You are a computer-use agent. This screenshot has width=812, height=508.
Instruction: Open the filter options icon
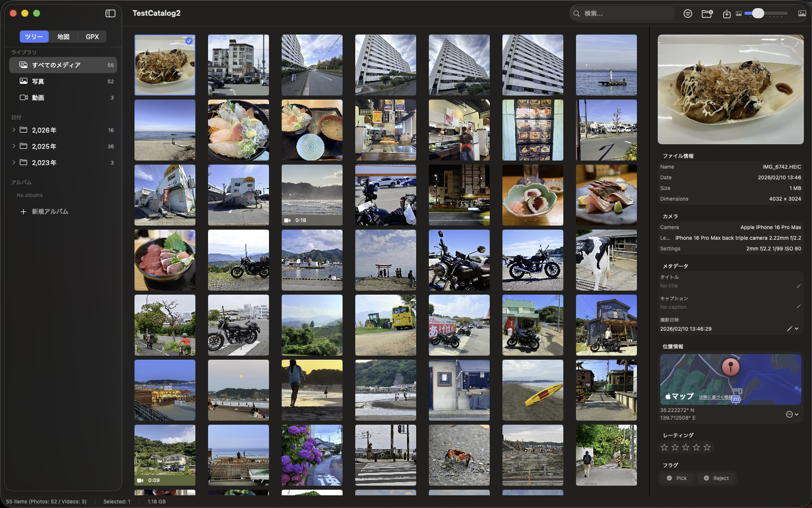(x=688, y=14)
